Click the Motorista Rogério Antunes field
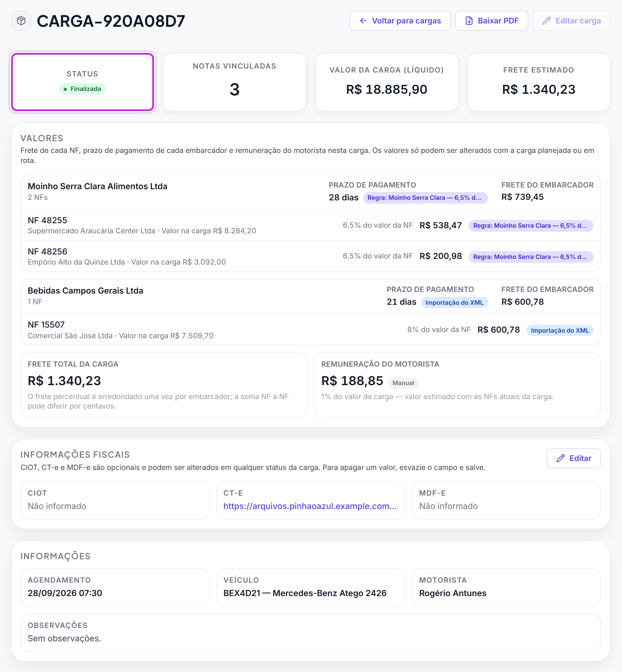 click(506, 587)
